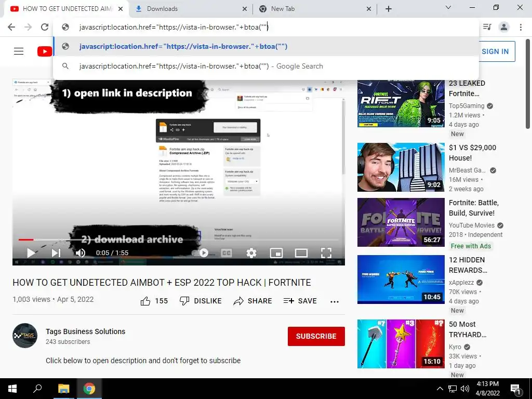The height and width of the screenshot is (399, 532).
Task: Skip to the next video
Action: pyautogui.click(x=56, y=253)
